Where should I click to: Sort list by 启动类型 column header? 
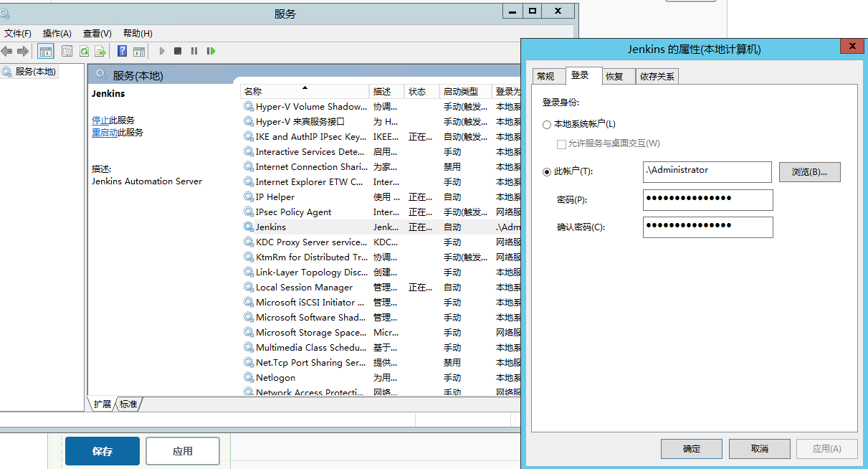[465, 91]
